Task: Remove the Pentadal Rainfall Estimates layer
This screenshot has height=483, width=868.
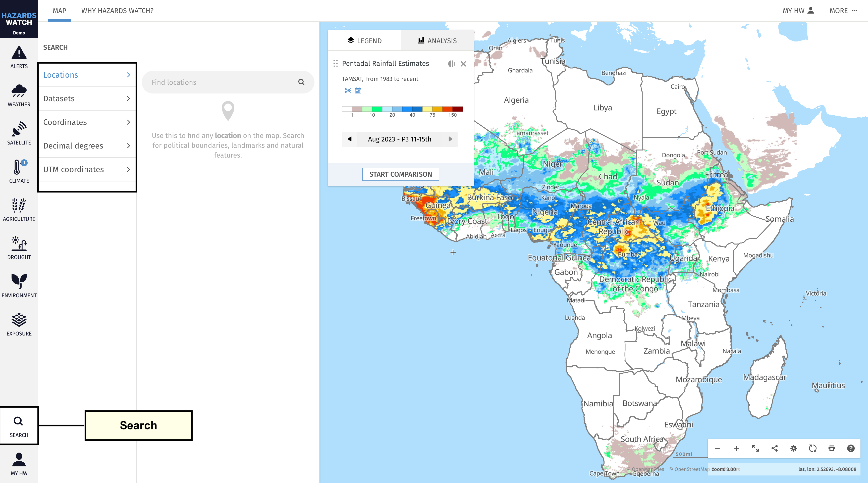Action: (x=463, y=64)
